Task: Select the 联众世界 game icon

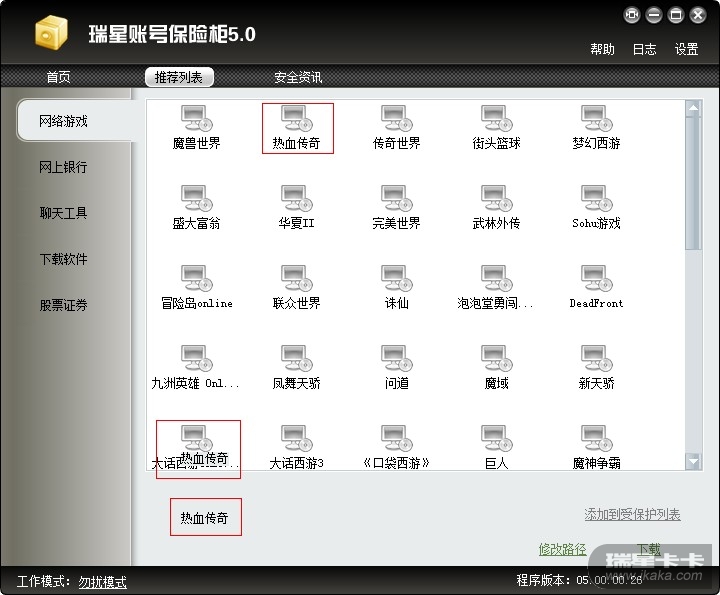Action: (297, 287)
